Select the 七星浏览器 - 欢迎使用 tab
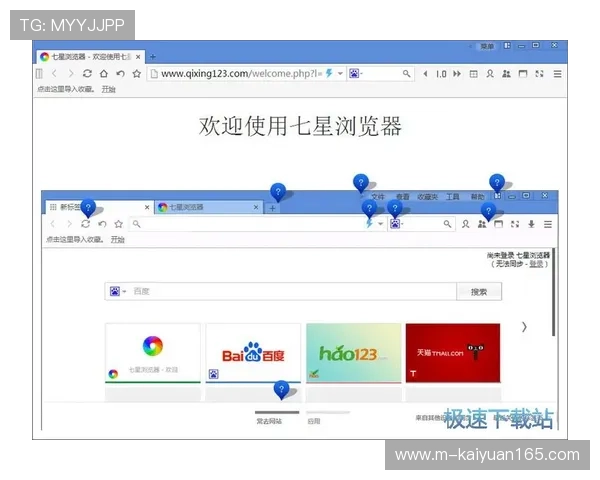Screen dimensions: 600x480 pyautogui.click(x=91, y=57)
